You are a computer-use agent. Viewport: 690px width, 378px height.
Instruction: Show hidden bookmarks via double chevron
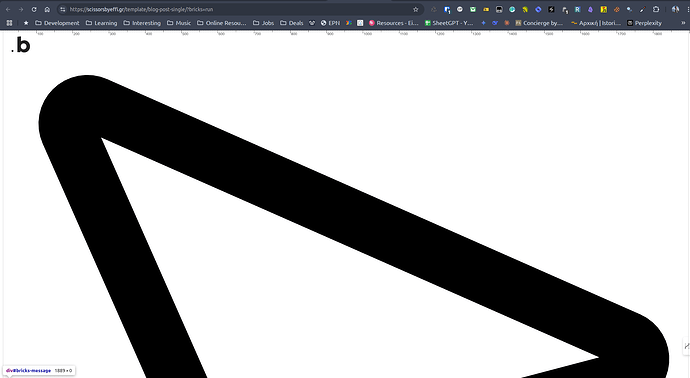click(683, 23)
